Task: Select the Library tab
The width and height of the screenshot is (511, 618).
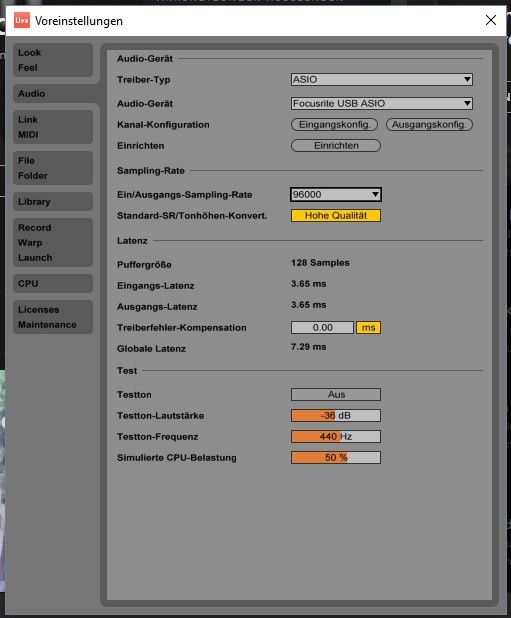Action: click(x=53, y=201)
